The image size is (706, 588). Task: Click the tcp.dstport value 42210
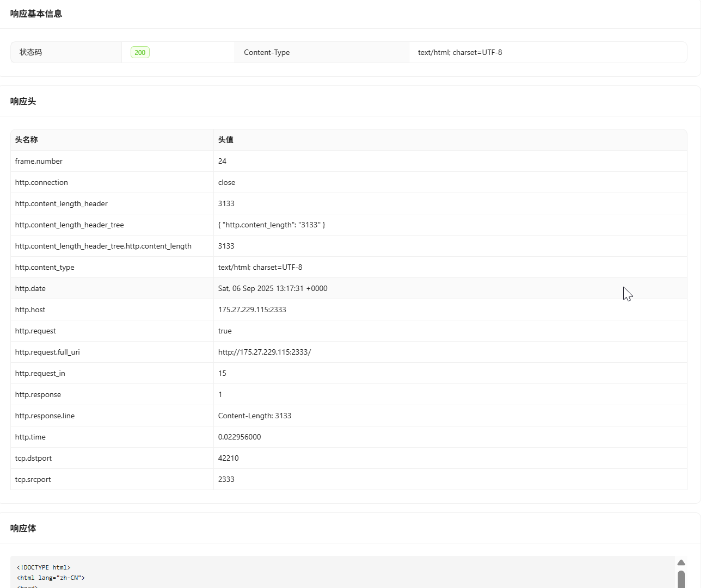coord(229,458)
